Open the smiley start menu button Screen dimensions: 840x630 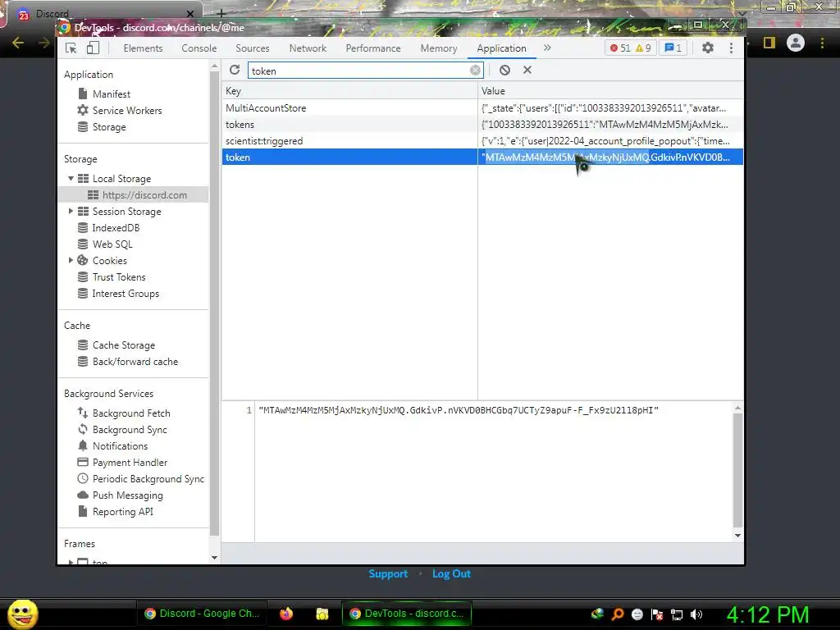[x=22, y=614]
